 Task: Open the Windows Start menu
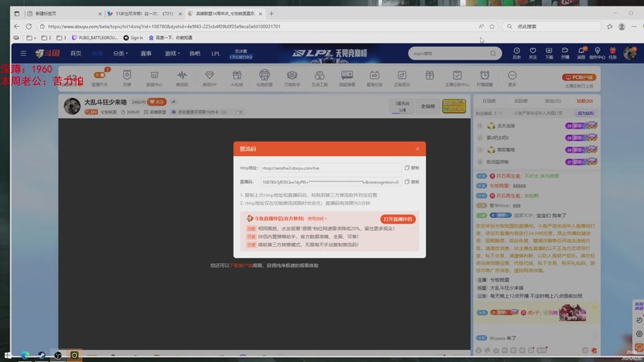click(8, 356)
